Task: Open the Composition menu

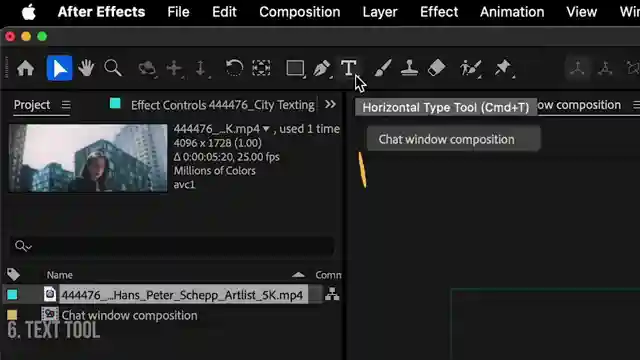Action: 300,12
